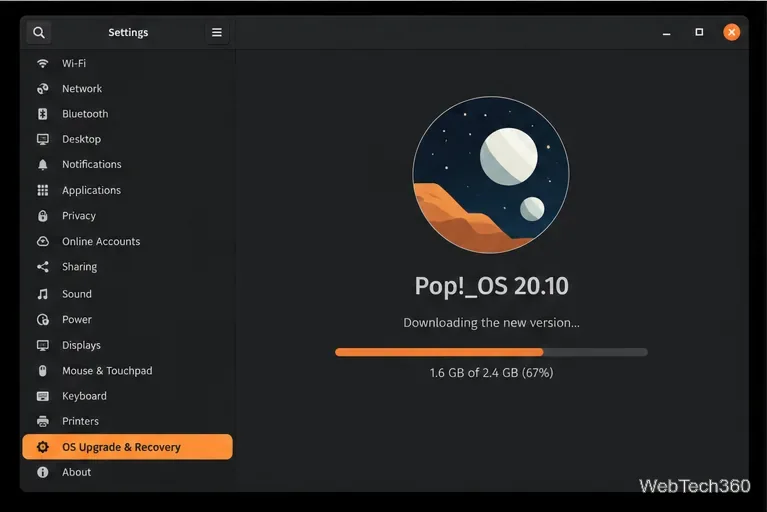Click the Power icon in sidebar
767x512 pixels.
(x=43, y=319)
